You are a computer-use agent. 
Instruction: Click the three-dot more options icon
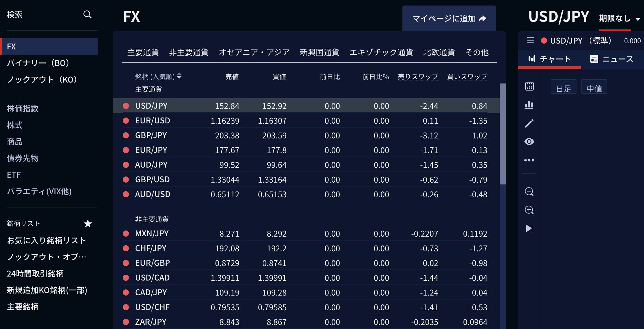pos(529,160)
